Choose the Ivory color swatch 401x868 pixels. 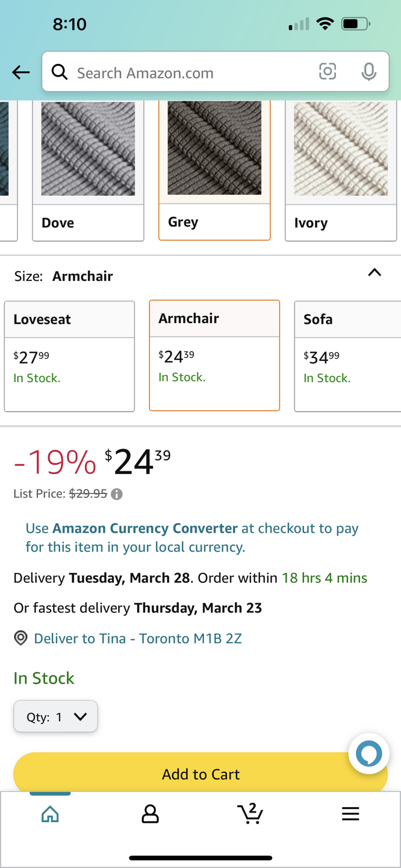pos(341,171)
